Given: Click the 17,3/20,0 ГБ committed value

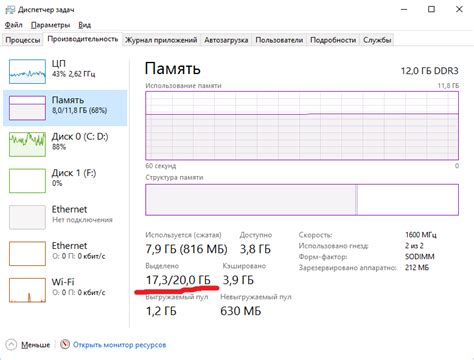Looking at the screenshot, I should tap(178, 280).
